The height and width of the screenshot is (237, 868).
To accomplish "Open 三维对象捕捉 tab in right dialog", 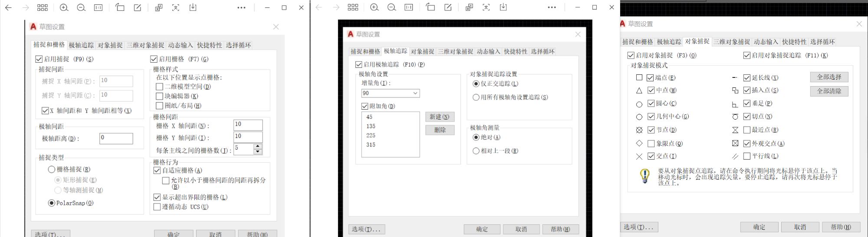I will coord(732,42).
